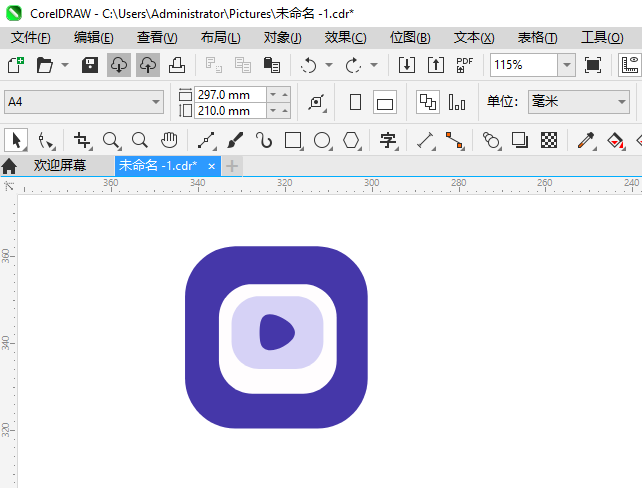Click the auto-fit page icon
This screenshot has height=488, width=642.
[x=316, y=102]
